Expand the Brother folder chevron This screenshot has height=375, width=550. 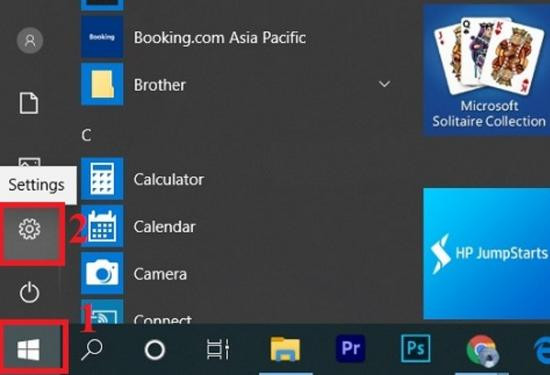(384, 84)
